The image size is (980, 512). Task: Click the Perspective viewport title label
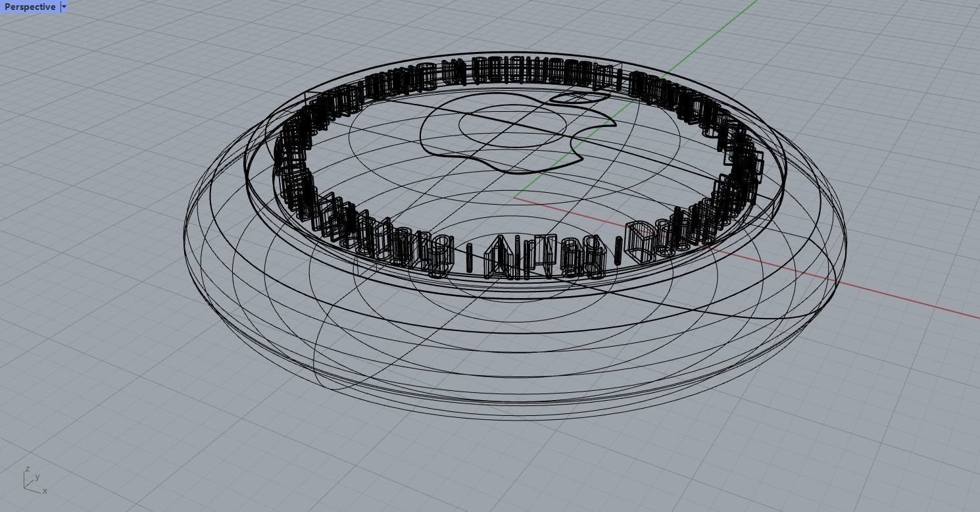[x=30, y=7]
